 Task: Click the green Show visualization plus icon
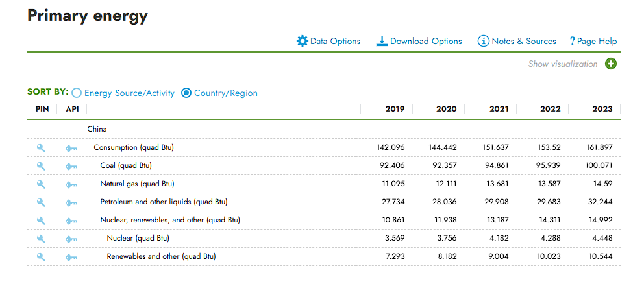(x=610, y=64)
